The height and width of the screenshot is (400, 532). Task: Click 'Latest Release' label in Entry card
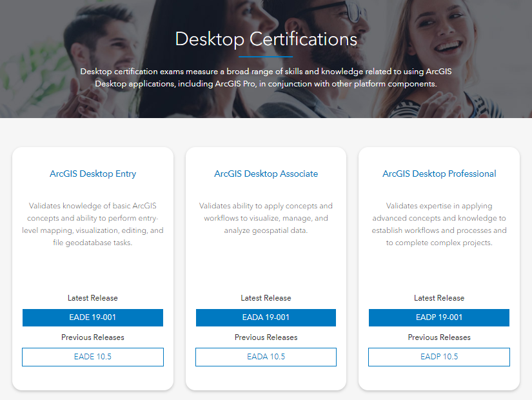(x=93, y=298)
